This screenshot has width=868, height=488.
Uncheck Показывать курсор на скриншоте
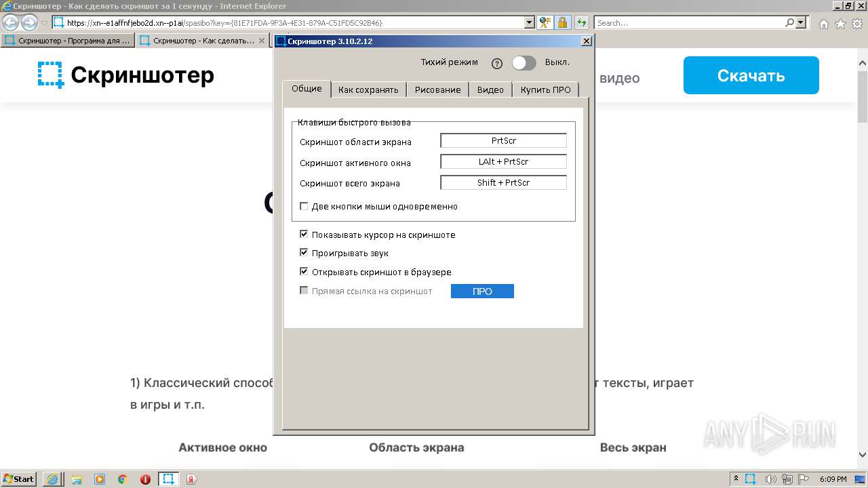pos(304,235)
